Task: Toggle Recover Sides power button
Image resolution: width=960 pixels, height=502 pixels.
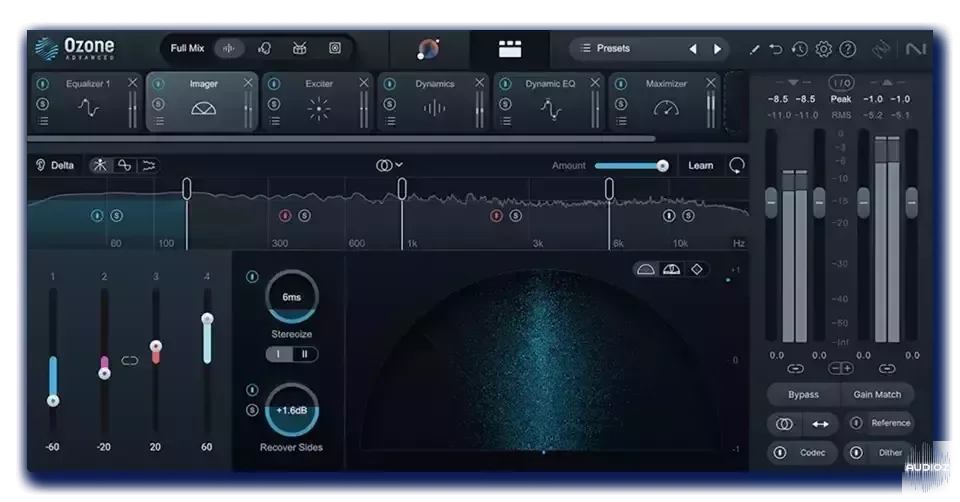Action: click(x=252, y=390)
